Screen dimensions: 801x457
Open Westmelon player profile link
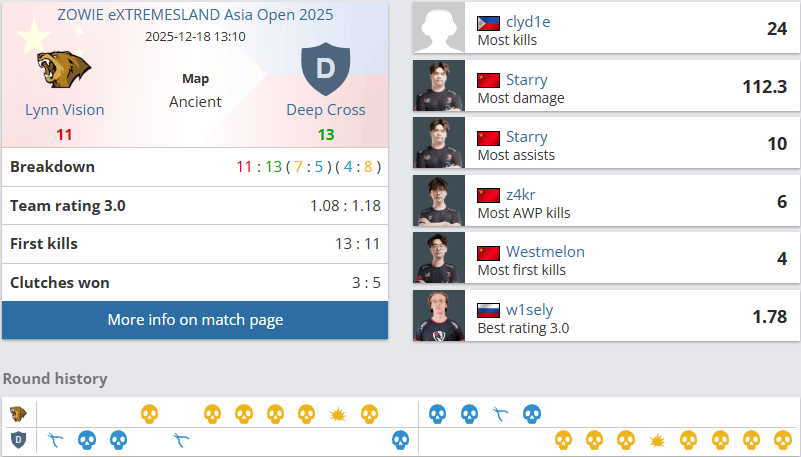point(545,252)
